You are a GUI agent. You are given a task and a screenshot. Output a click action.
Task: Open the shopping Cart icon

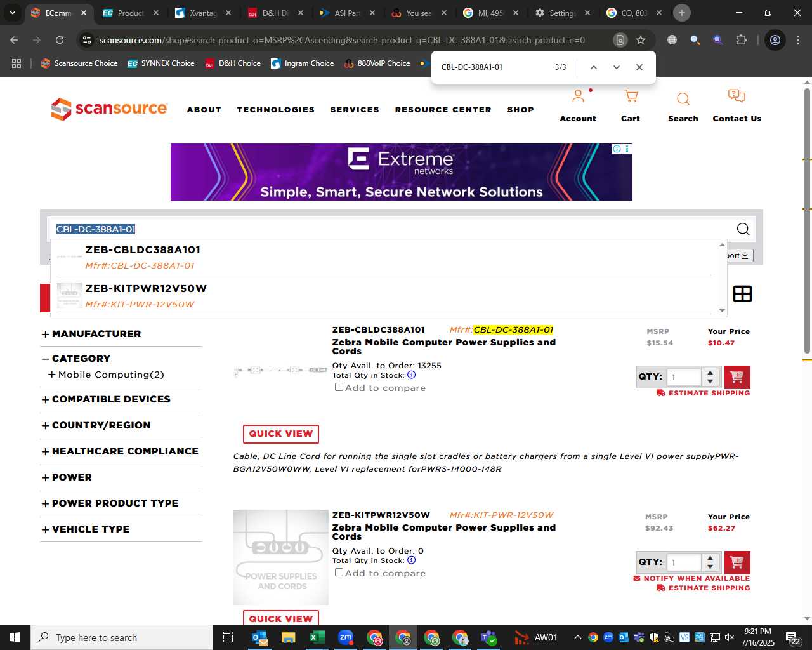(x=631, y=96)
